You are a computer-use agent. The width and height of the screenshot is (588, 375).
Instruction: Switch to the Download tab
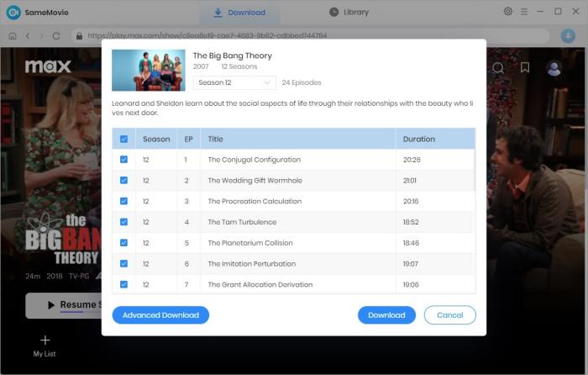click(x=239, y=13)
